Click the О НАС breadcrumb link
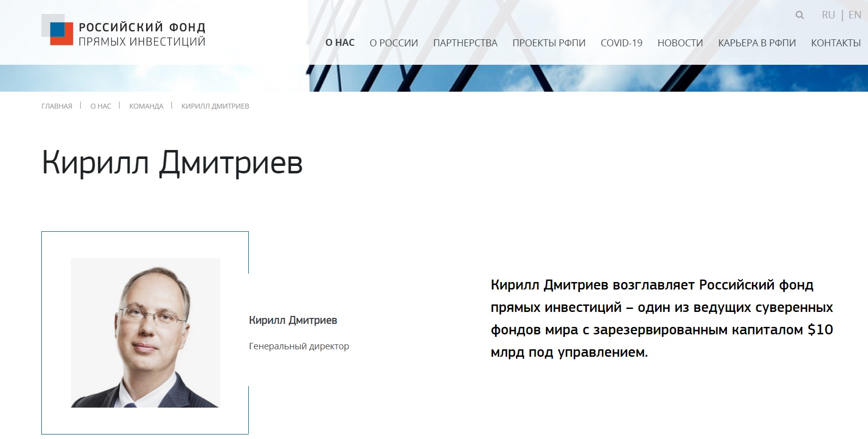868x439 pixels. click(x=101, y=106)
